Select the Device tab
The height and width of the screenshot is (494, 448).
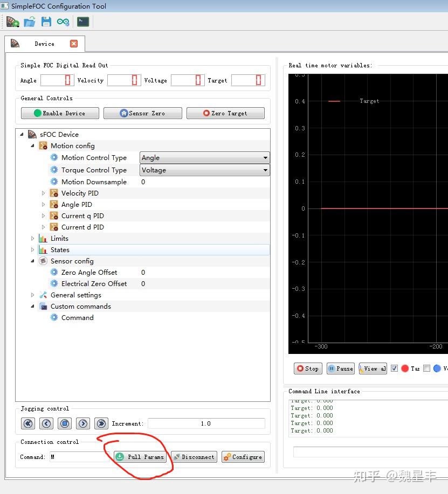click(44, 44)
